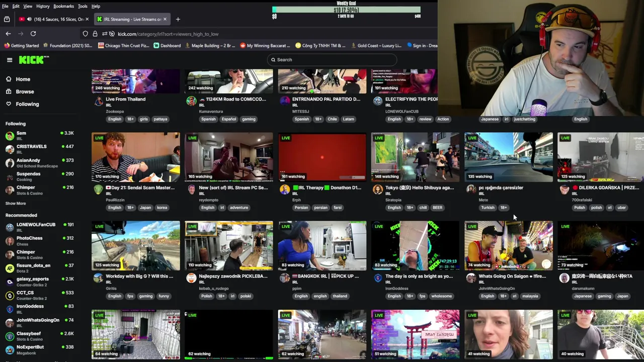
Task: Click the permissions icon in the address bar
Action: [105, 34]
